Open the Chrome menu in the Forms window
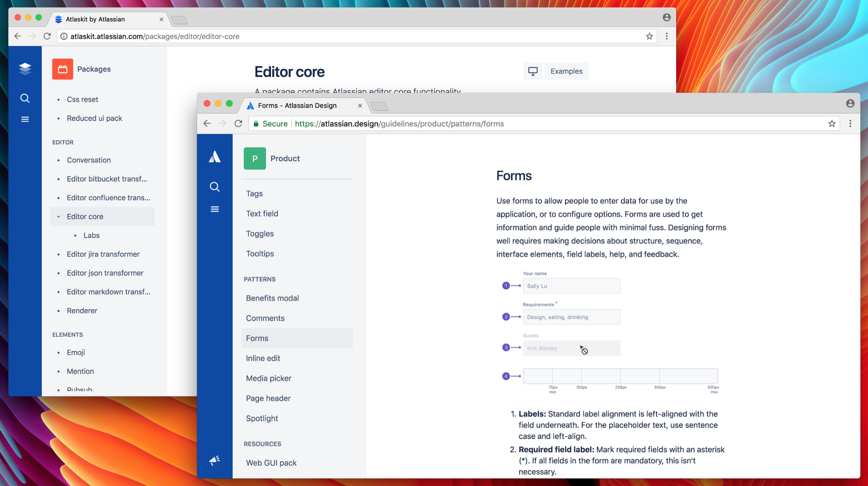This screenshot has width=868, height=486. click(x=850, y=124)
